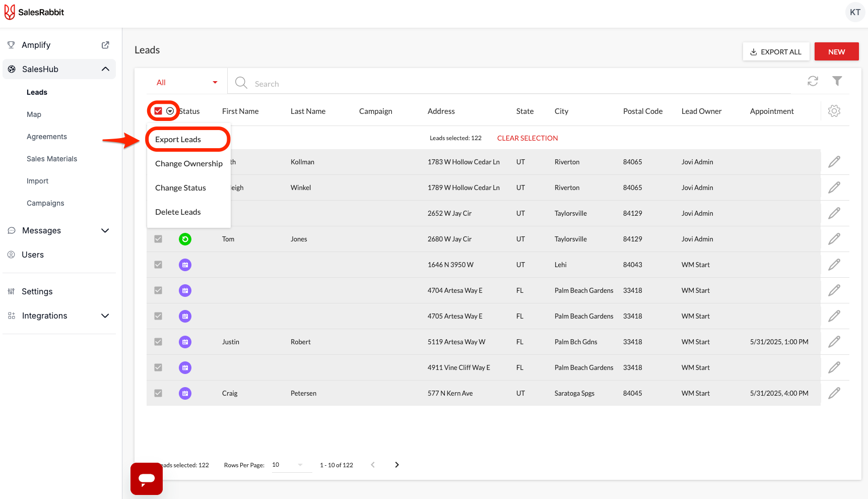Screen dimensions: 868x499
Task: Click the search magnifier icon
Action: pos(241,83)
